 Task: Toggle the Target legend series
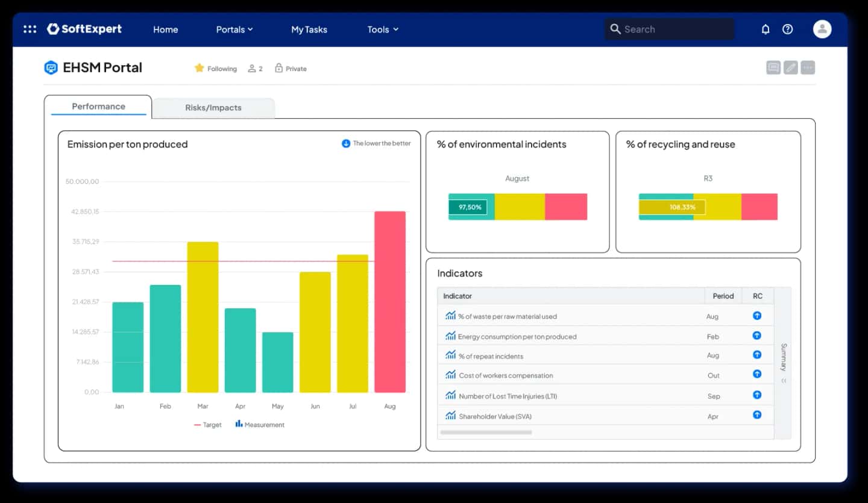208,425
